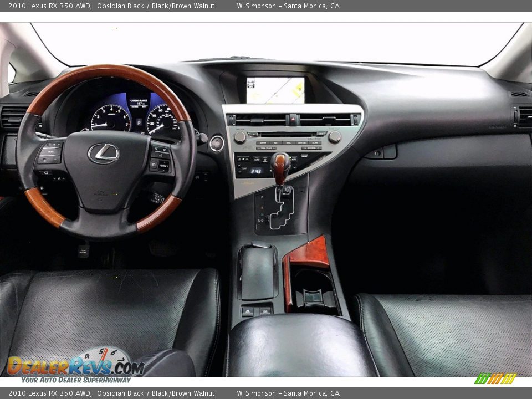Click the Cruising Range display in the cluster

click(139, 103)
